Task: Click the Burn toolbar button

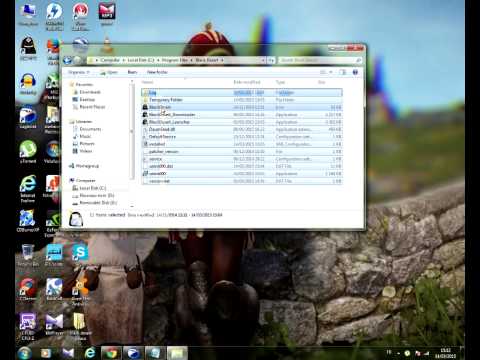Action: [x=132, y=72]
